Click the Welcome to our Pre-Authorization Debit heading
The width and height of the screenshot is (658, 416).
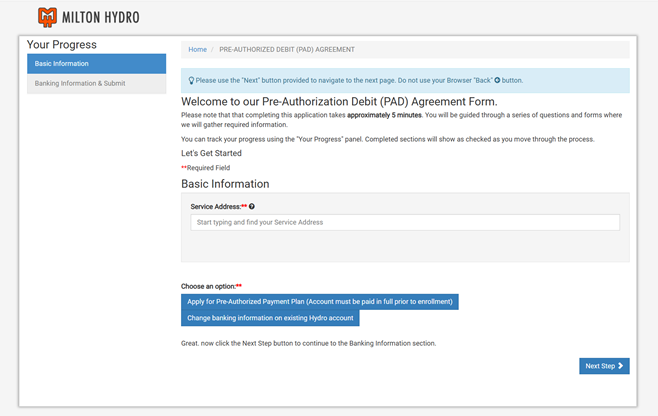pos(339,102)
